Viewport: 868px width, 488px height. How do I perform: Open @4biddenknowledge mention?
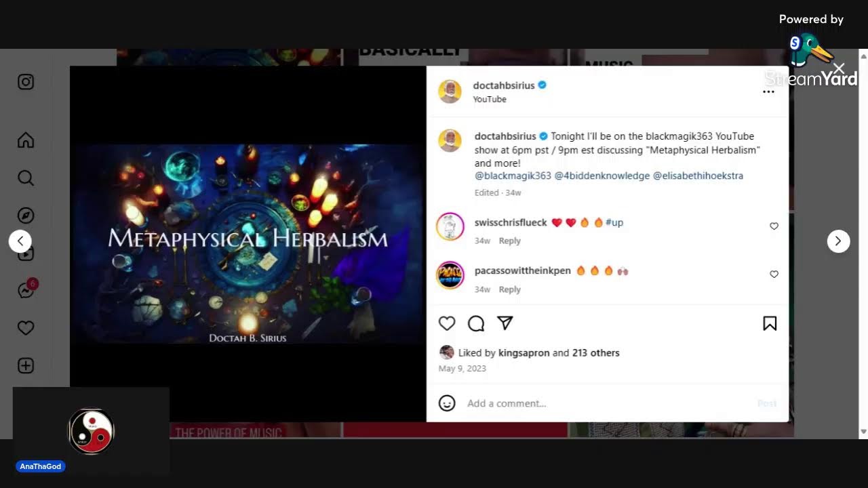click(602, 176)
